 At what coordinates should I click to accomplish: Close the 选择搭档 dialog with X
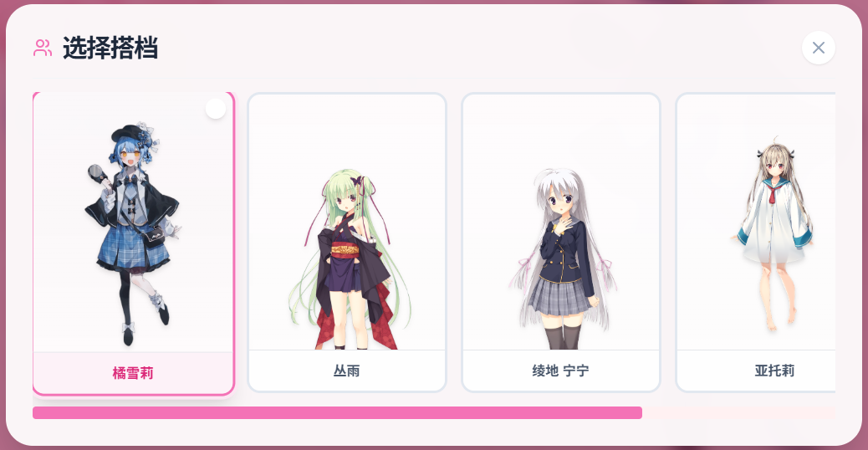(818, 48)
